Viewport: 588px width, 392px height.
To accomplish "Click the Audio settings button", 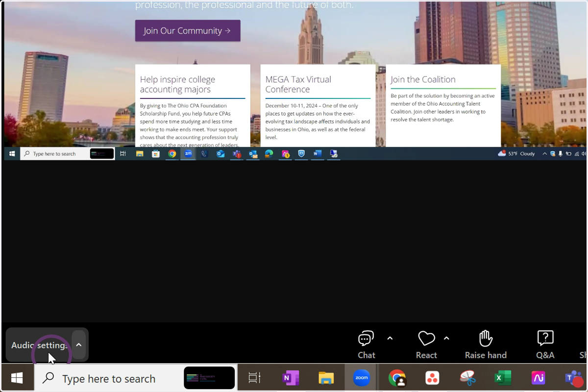I will 39,345.
